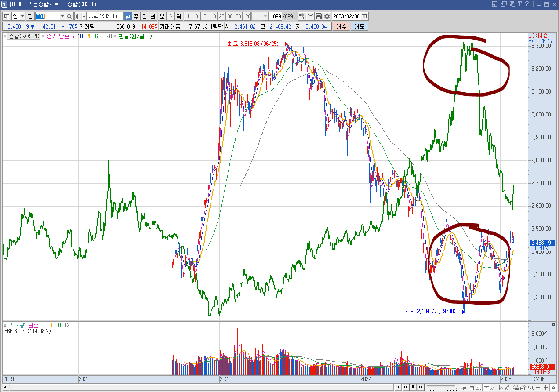Image resolution: width=559 pixels, height=392 pixels.
Task: Click the line-chart tool icon beside candlestick icon
Action: [x=310, y=16]
